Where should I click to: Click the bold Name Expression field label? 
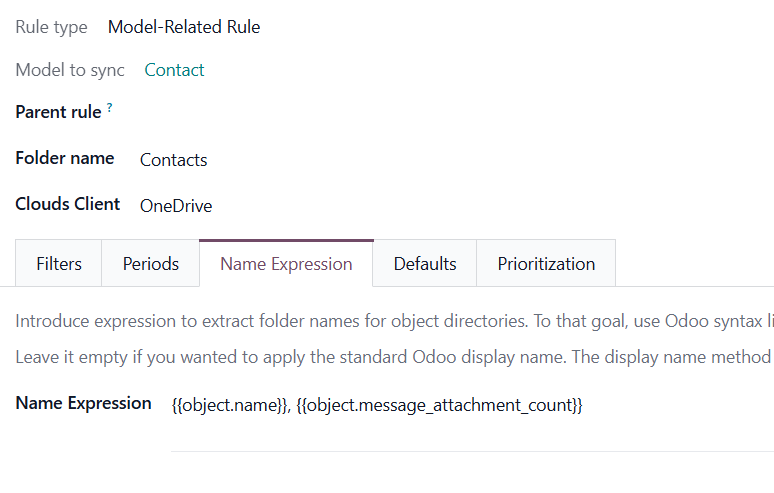pyautogui.click(x=84, y=403)
